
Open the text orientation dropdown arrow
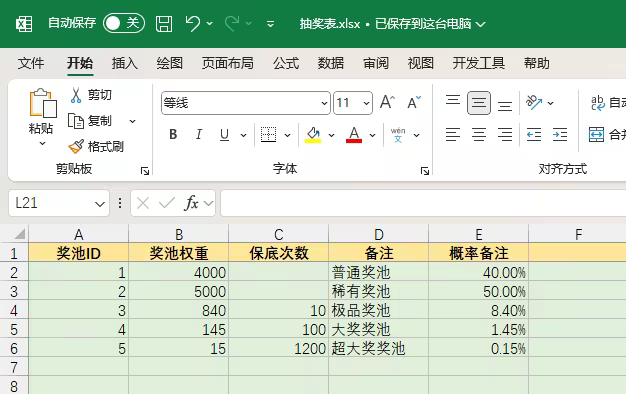click(551, 103)
